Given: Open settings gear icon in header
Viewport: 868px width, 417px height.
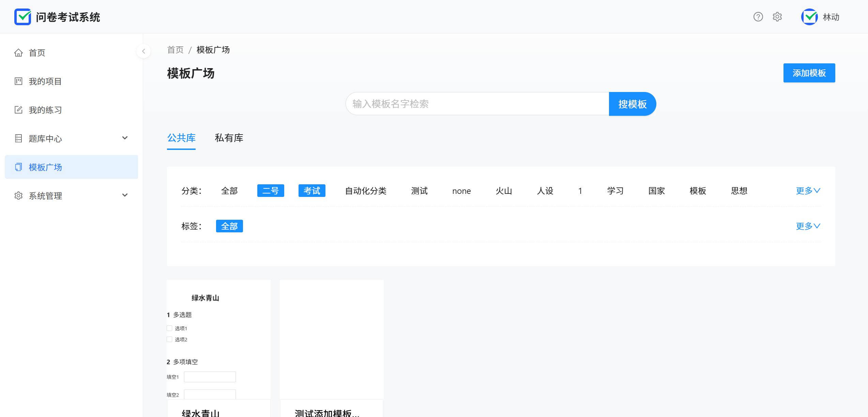Looking at the screenshot, I should pyautogui.click(x=777, y=17).
